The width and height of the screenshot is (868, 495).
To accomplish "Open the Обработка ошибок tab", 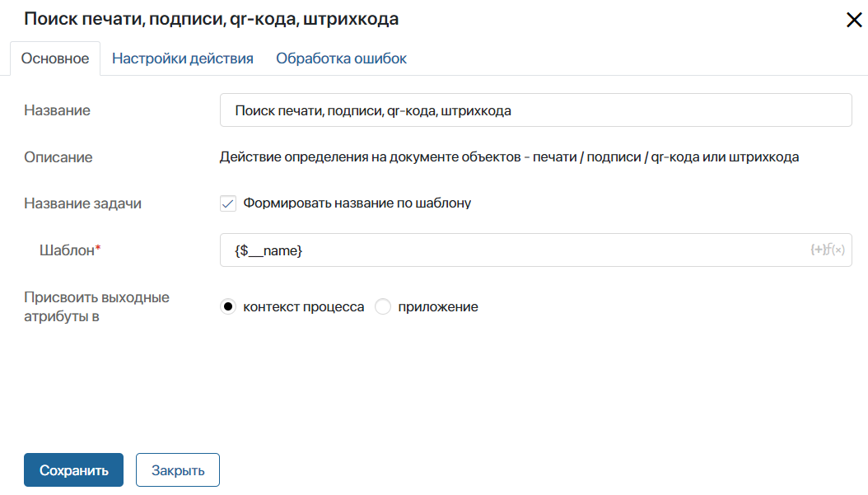I will (341, 58).
